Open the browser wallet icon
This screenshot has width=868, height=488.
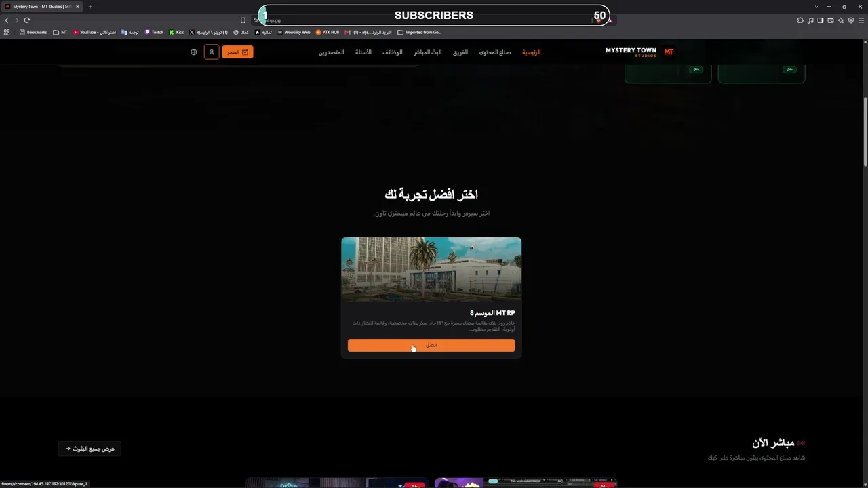831,20
